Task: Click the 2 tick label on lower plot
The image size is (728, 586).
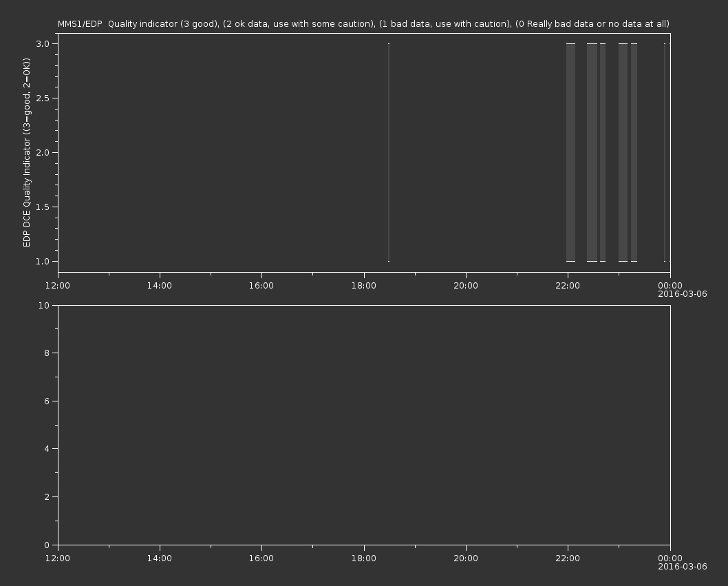Action: pyautogui.click(x=47, y=496)
